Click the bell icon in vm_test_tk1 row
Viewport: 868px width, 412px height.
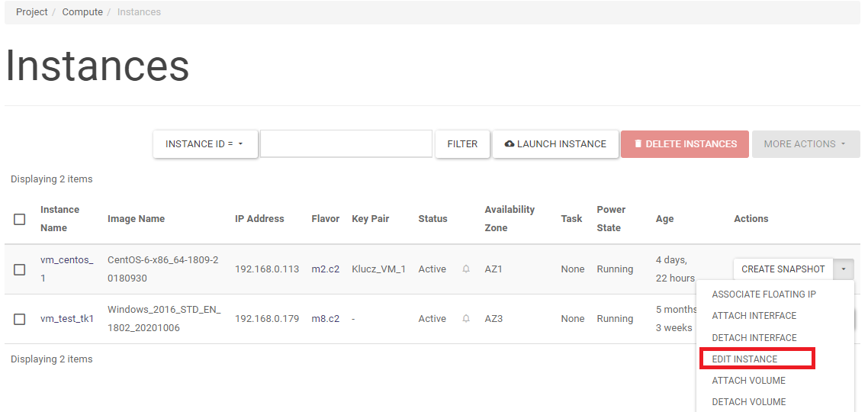pyautogui.click(x=466, y=319)
